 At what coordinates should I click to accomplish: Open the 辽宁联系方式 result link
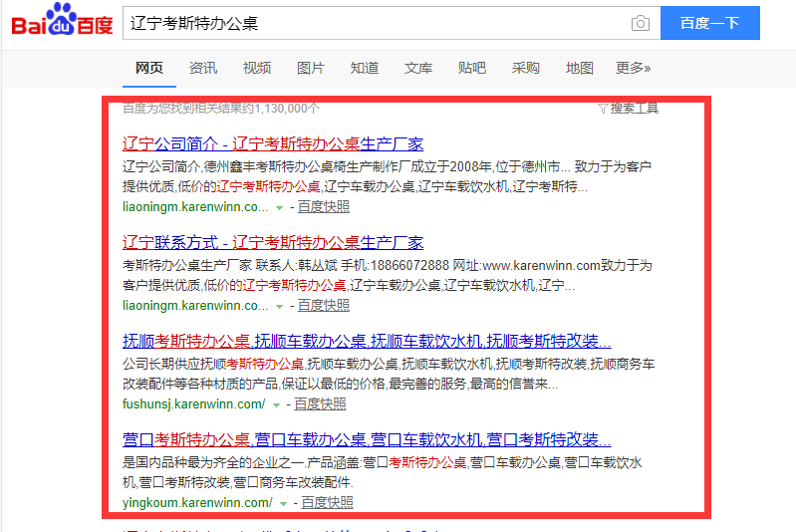[x=272, y=242]
